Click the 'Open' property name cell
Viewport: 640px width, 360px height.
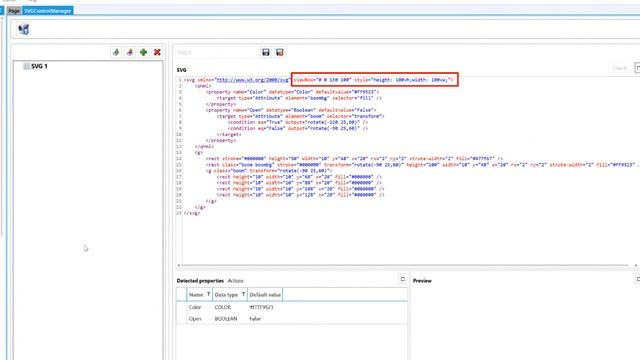click(195, 318)
